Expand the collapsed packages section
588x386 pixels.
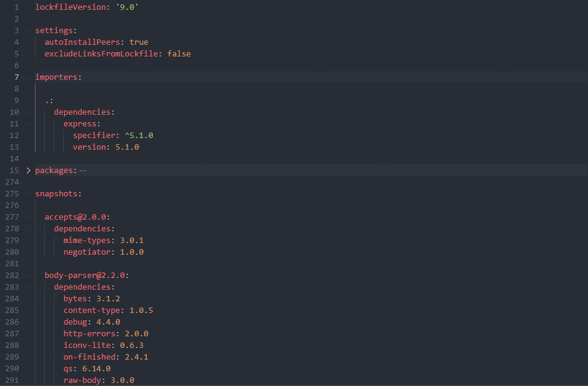point(28,171)
